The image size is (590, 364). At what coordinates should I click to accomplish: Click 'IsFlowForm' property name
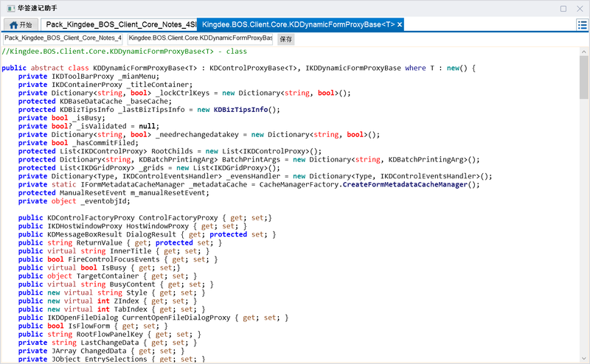pos(88,326)
